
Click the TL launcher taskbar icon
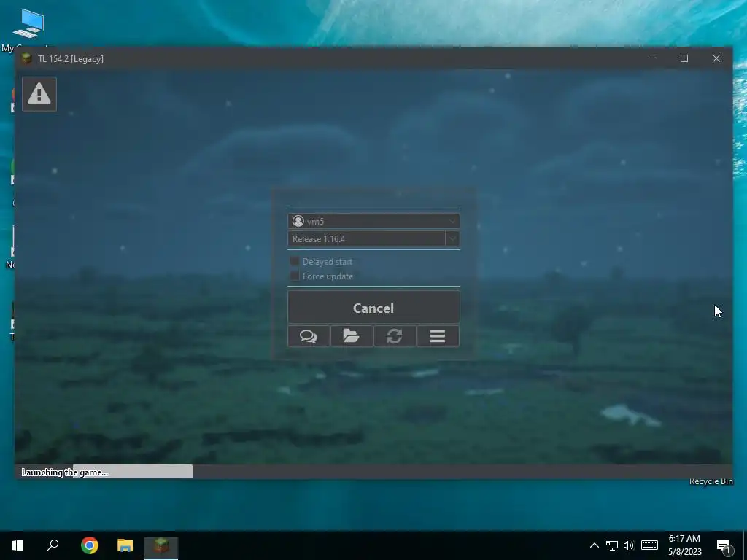point(161,545)
